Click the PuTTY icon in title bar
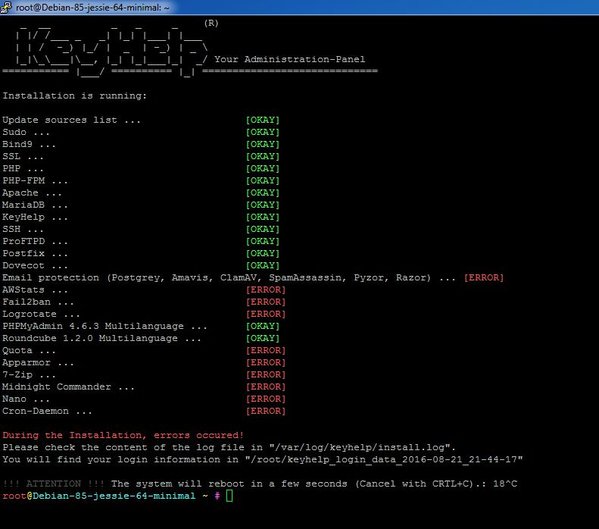 click(6, 6)
